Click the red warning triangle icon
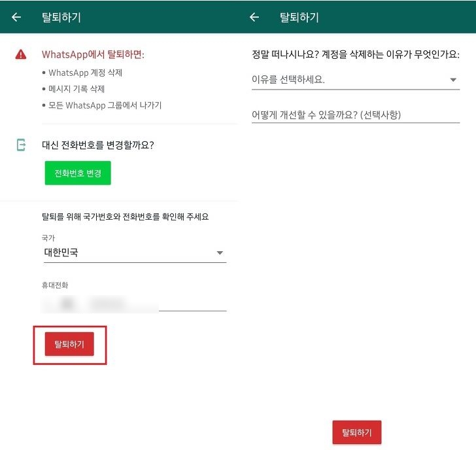This screenshot has height=450, width=476. (21, 54)
